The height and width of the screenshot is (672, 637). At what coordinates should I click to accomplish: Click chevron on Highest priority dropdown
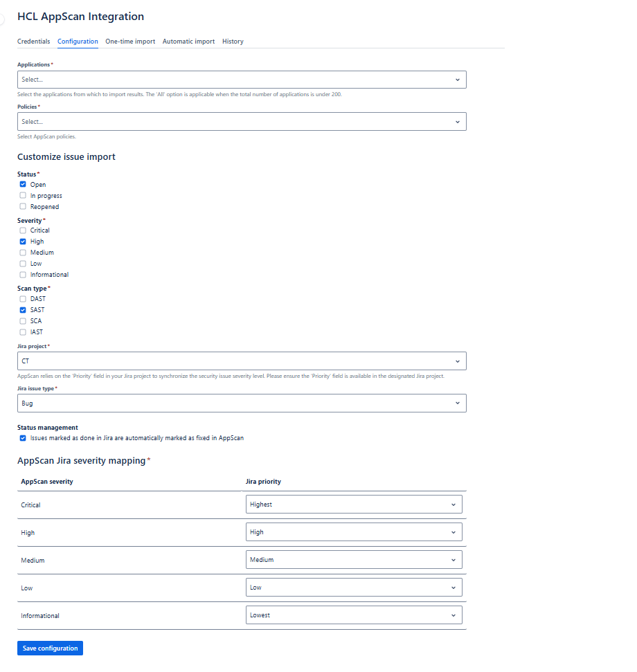453,505
